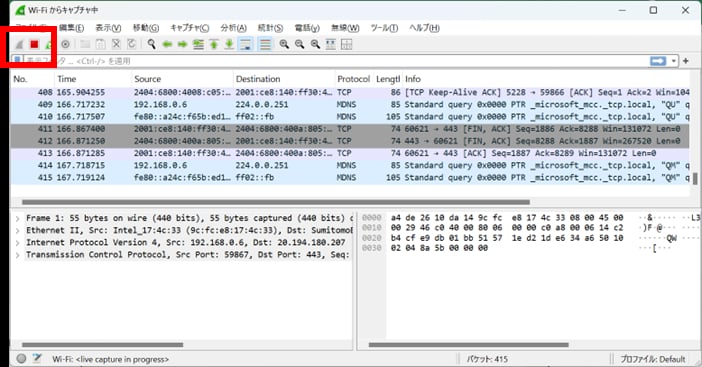The width and height of the screenshot is (702, 367).
Task: Toggle auto-scroll during live capture
Action: click(x=246, y=44)
